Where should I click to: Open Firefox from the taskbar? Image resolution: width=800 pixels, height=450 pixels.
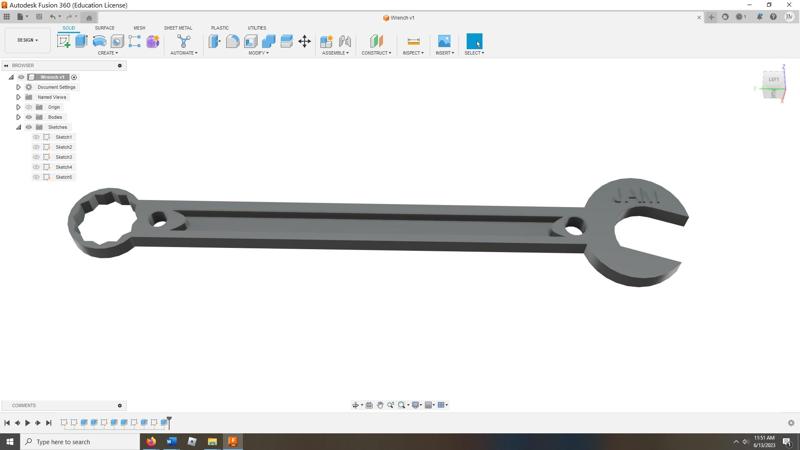[x=151, y=441]
